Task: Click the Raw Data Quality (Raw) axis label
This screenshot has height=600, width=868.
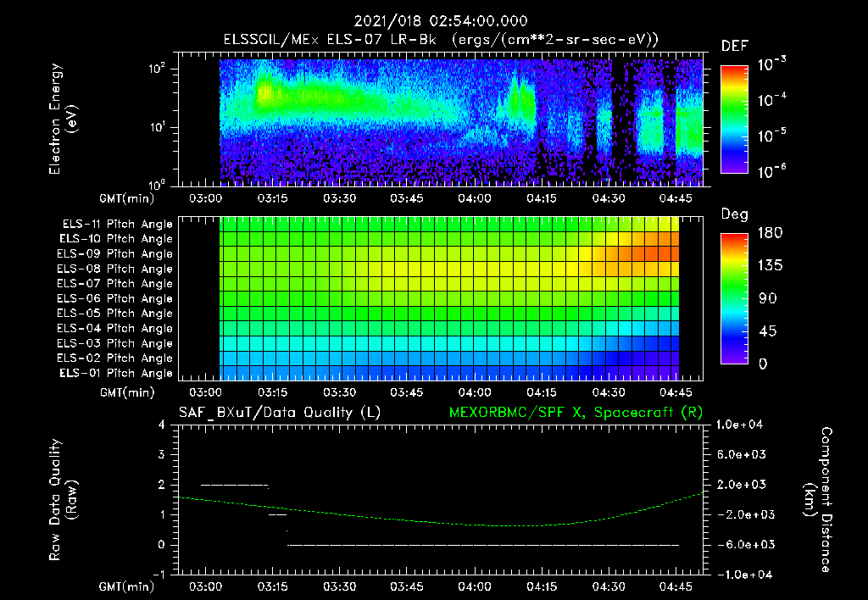Action: pos(63,500)
